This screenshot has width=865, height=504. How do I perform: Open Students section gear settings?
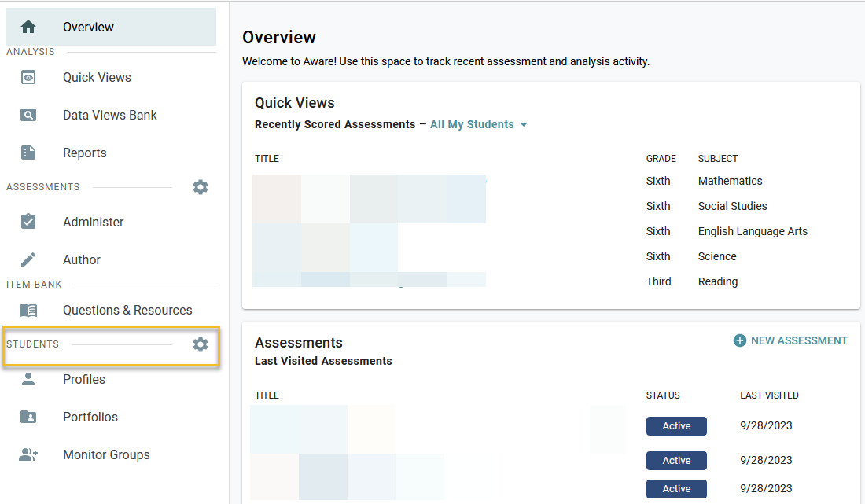[x=201, y=344]
